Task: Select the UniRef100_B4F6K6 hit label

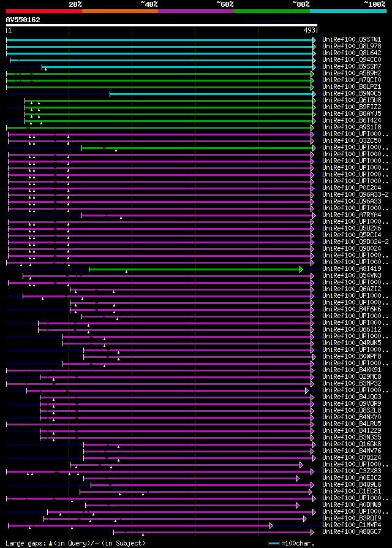Action: [x=352, y=310]
